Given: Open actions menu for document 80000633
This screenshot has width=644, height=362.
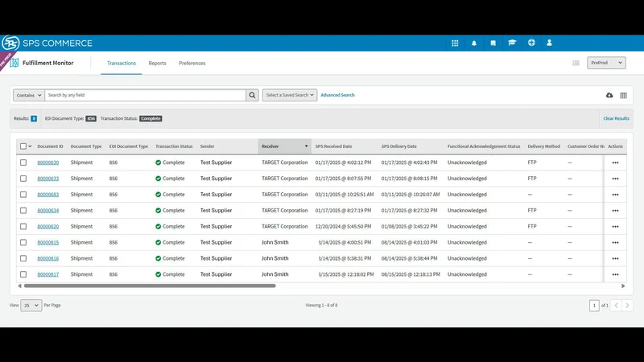Looking at the screenshot, I should pyautogui.click(x=615, y=179).
